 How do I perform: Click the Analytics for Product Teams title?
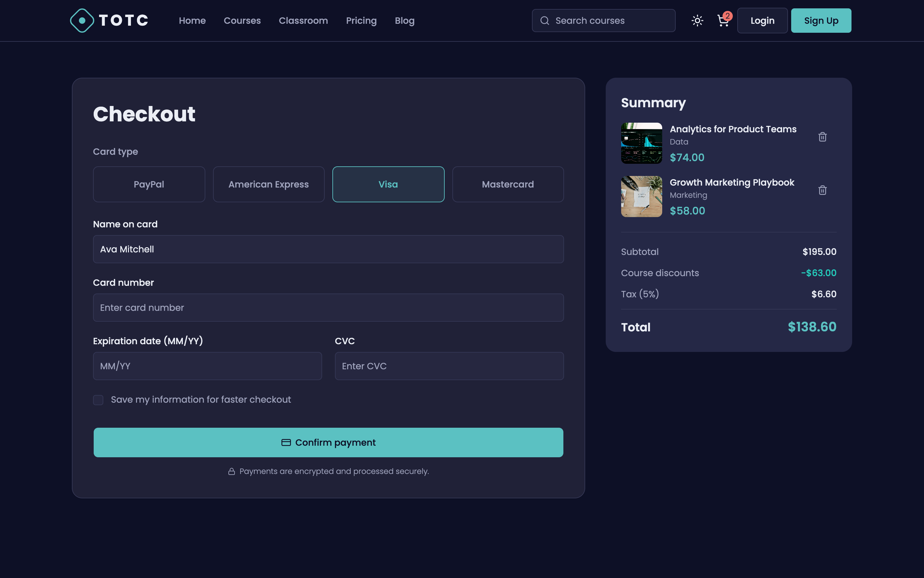coord(733,129)
